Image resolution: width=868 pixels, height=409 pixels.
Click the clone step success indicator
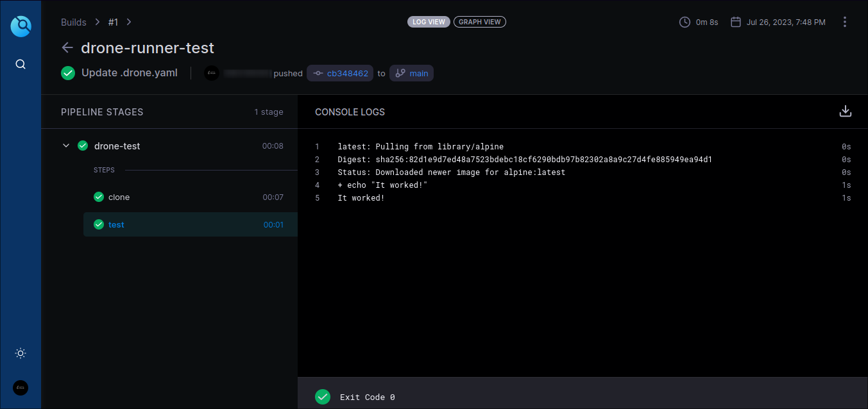(99, 197)
